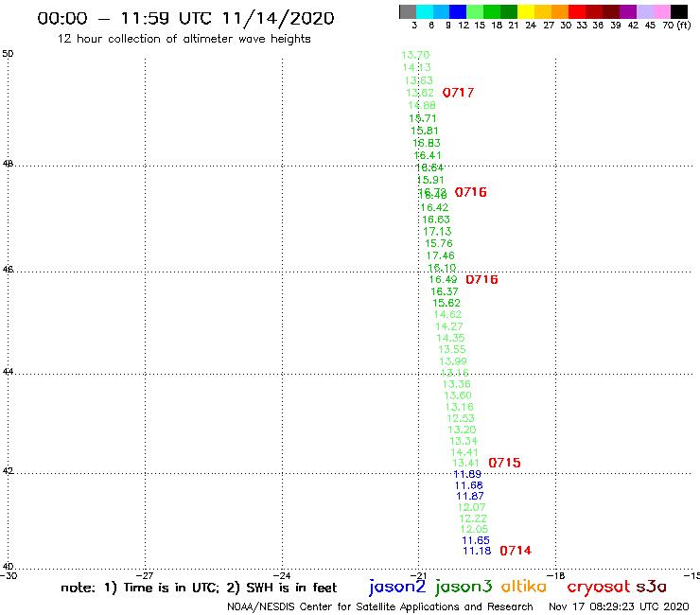Image resolution: width=700 pixels, height=615 pixels.
Task: Click the wave height value 15.76
Action: [438, 243]
